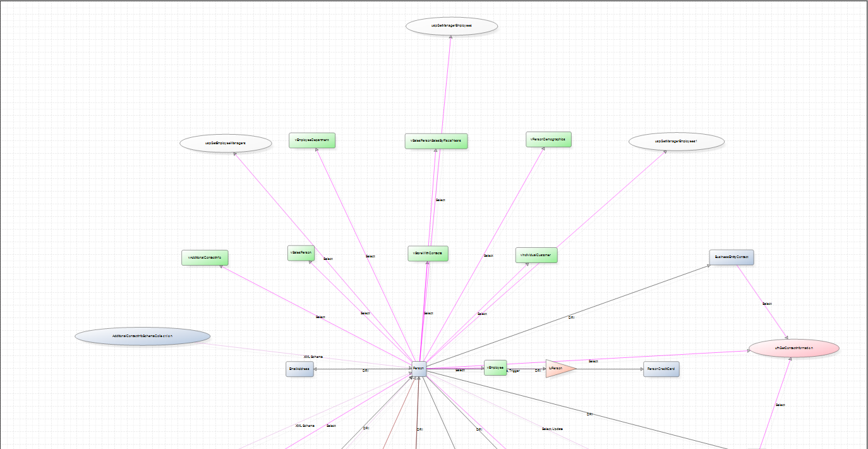Click the vPersonDemographics view node

(x=548, y=139)
